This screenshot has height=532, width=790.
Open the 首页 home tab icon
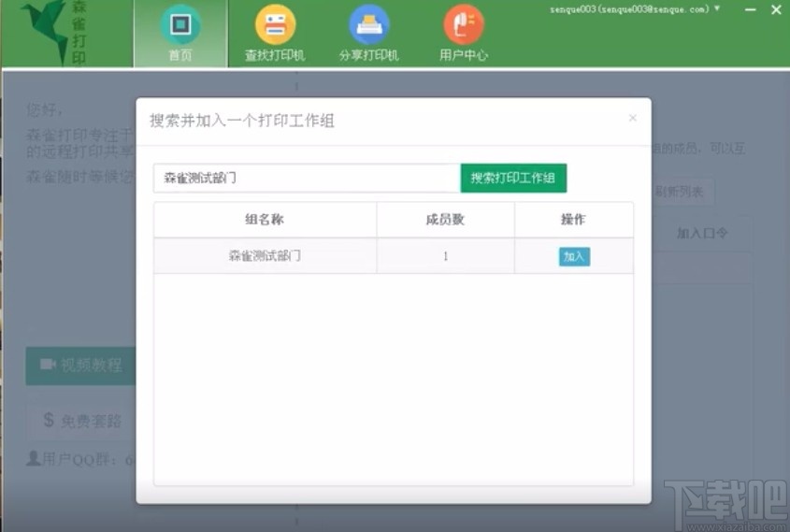180,24
